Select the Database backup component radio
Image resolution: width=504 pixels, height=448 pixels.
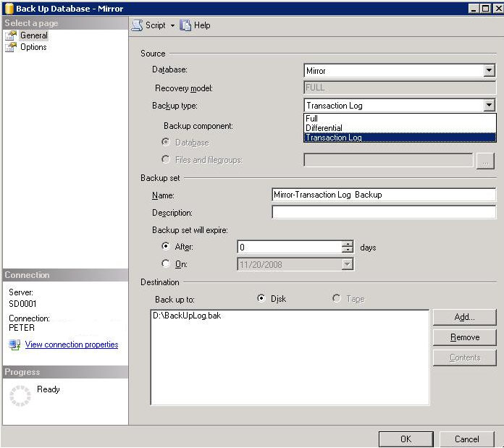(166, 142)
